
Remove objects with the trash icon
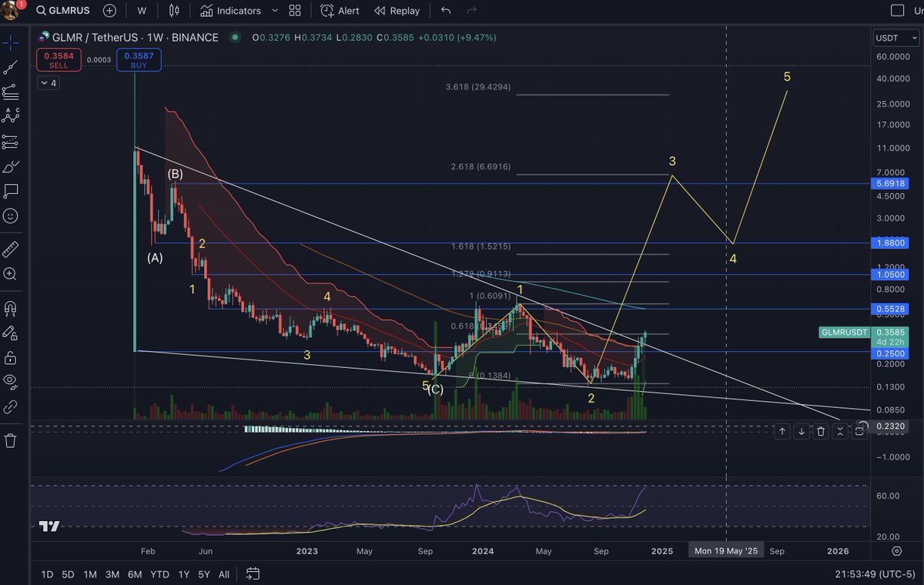point(10,440)
